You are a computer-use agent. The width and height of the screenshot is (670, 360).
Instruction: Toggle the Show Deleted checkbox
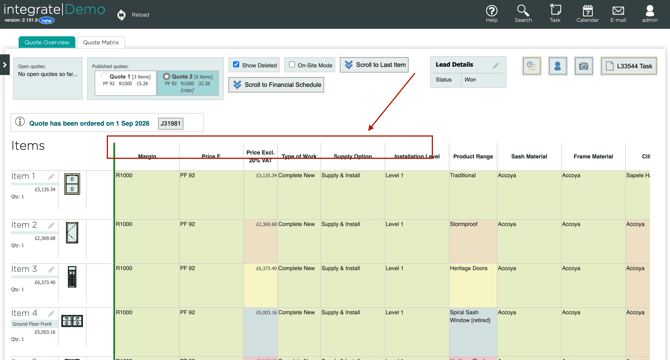point(236,64)
